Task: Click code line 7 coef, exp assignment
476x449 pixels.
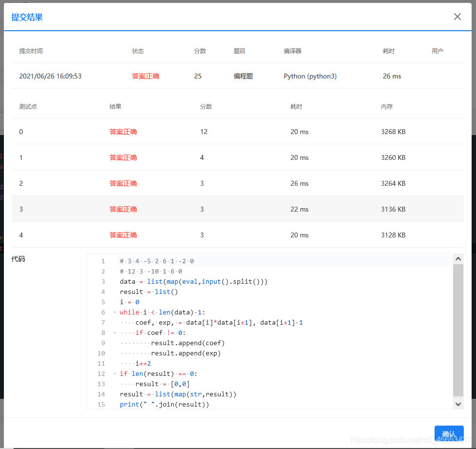Action: (x=219, y=323)
